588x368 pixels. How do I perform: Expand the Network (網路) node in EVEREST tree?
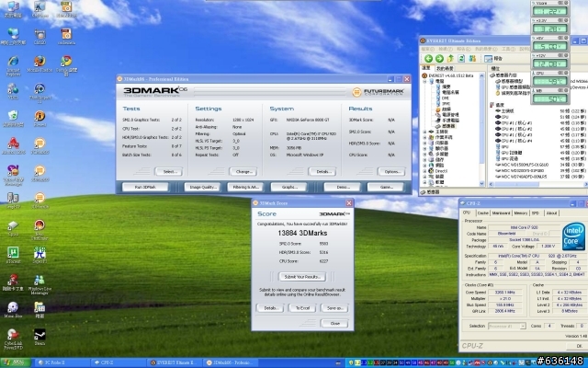pos(424,166)
